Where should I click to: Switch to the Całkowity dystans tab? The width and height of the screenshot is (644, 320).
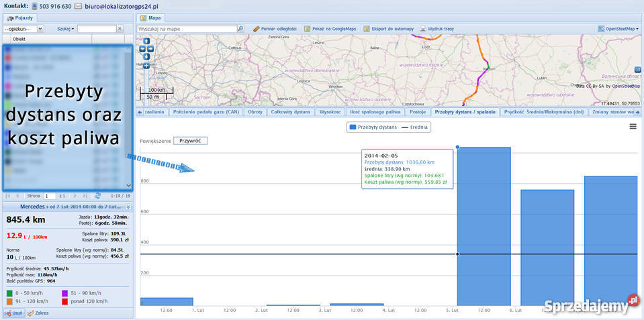[290, 111]
